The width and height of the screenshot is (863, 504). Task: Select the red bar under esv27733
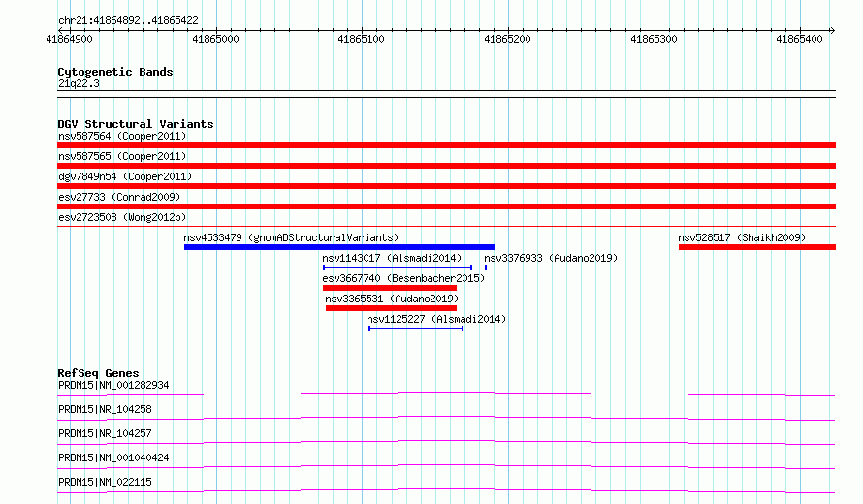click(446, 206)
